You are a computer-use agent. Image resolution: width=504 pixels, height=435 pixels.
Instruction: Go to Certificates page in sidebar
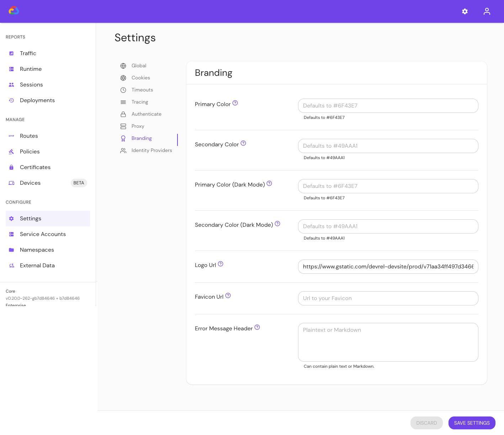coord(35,167)
